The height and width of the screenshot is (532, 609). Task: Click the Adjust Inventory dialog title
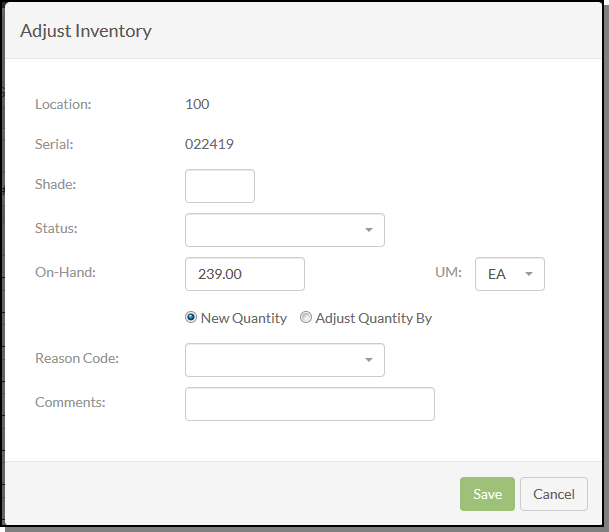86,31
